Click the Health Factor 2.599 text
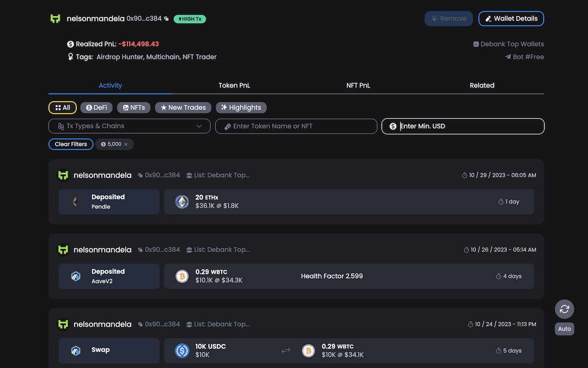 [x=332, y=276]
